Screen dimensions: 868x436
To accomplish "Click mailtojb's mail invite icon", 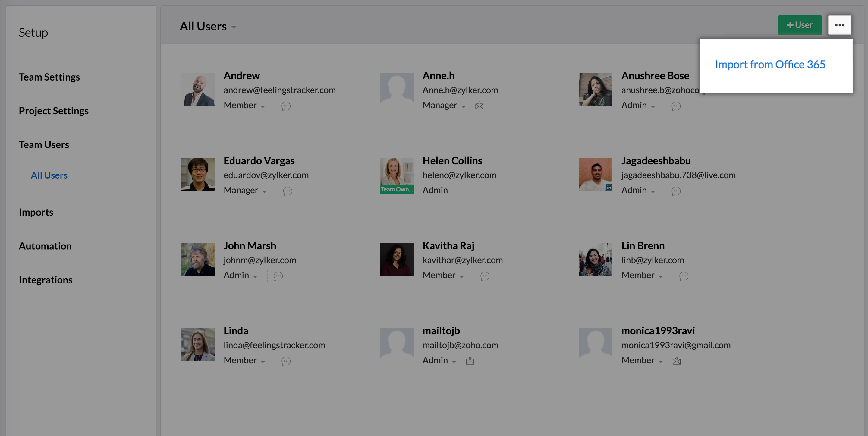I will (x=470, y=361).
